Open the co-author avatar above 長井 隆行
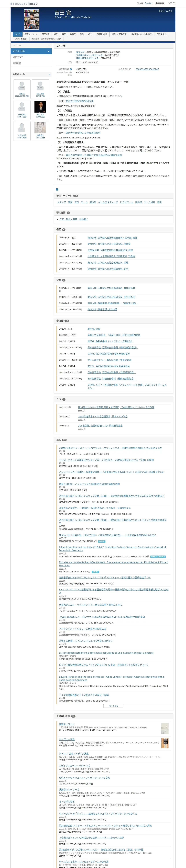 tap(22, 107)
